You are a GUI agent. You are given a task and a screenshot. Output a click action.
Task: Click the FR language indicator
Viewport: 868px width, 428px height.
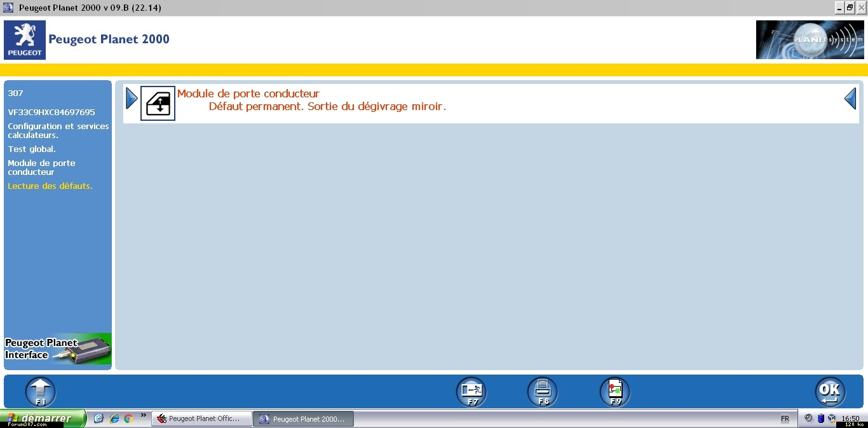tap(785, 418)
